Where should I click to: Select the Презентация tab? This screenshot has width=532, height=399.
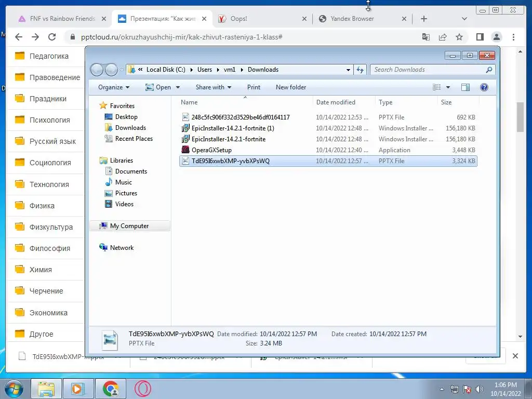[x=163, y=19]
